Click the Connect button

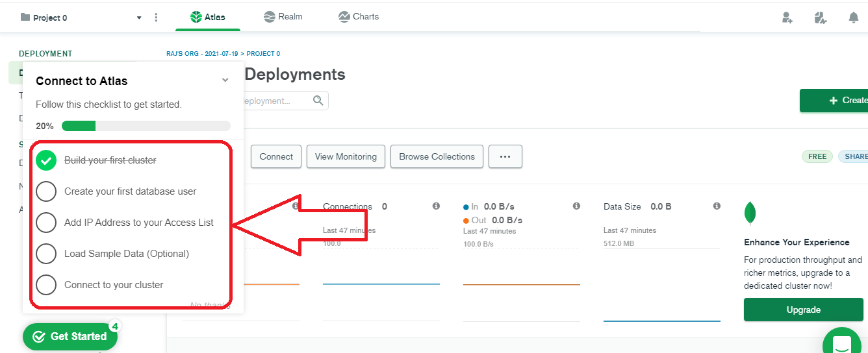(276, 156)
